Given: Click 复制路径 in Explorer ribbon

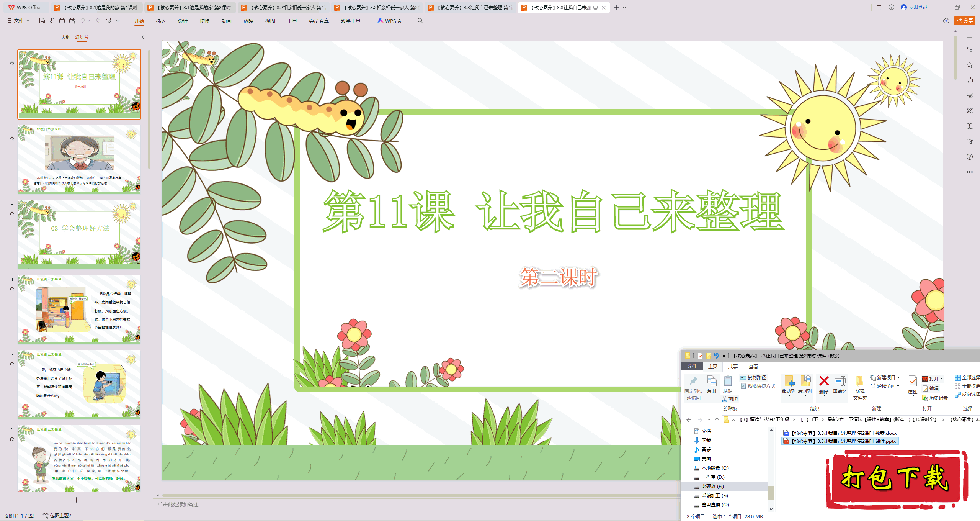Looking at the screenshot, I should pyautogui.click(x=753, y=377).
